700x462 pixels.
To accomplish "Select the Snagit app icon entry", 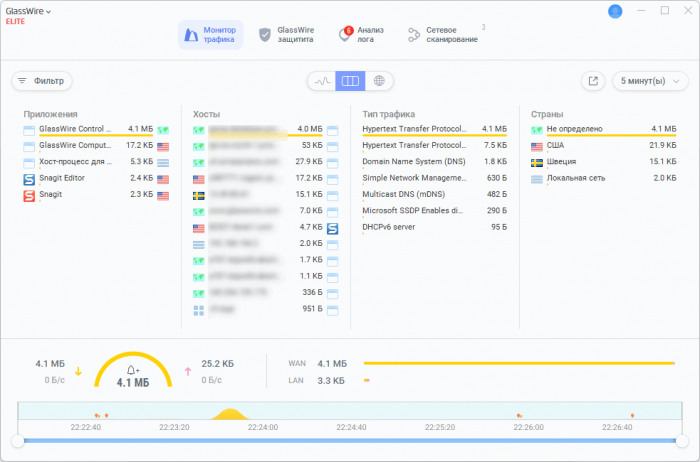I will (28, 195).
